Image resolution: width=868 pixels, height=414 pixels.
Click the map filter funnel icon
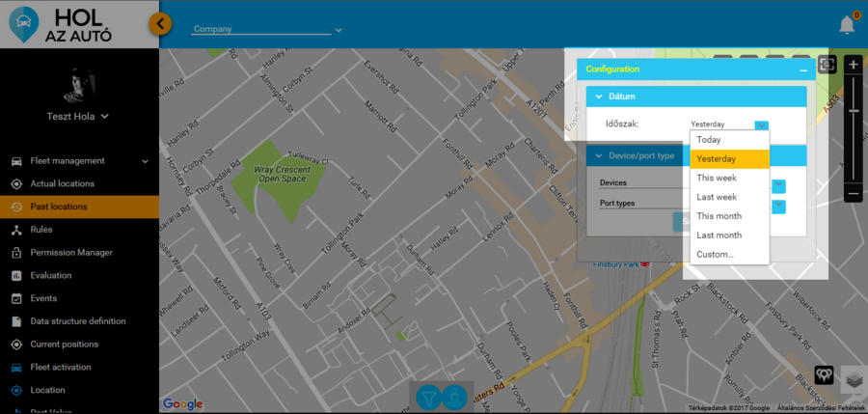[429, 397]
